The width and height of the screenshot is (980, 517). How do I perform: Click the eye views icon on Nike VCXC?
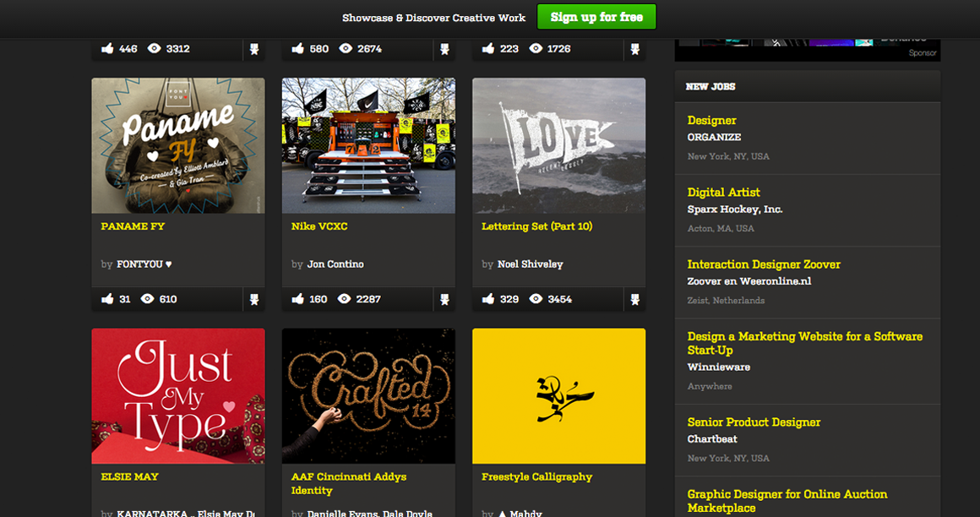(x=344, y=298)
